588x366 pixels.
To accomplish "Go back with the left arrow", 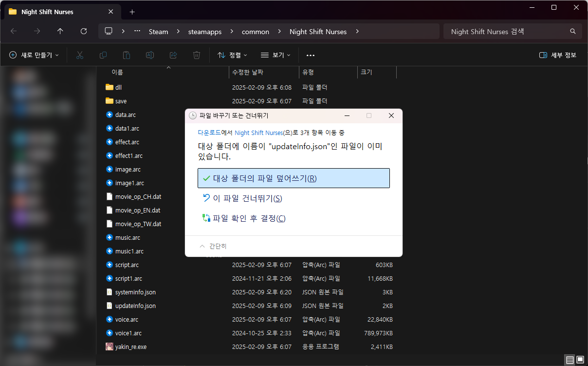I will [14, 31].
